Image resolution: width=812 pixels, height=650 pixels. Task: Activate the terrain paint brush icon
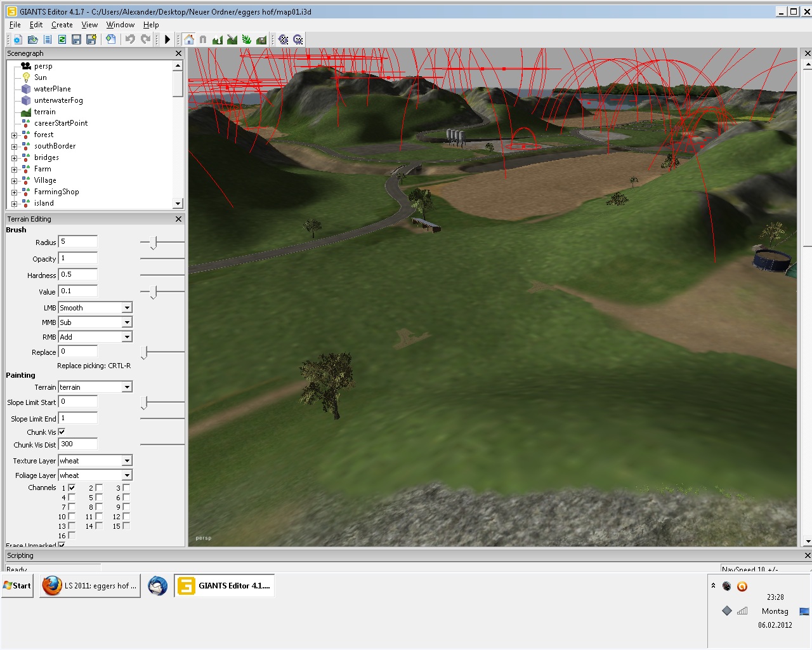pyautogui.click(x=232, y=39)
